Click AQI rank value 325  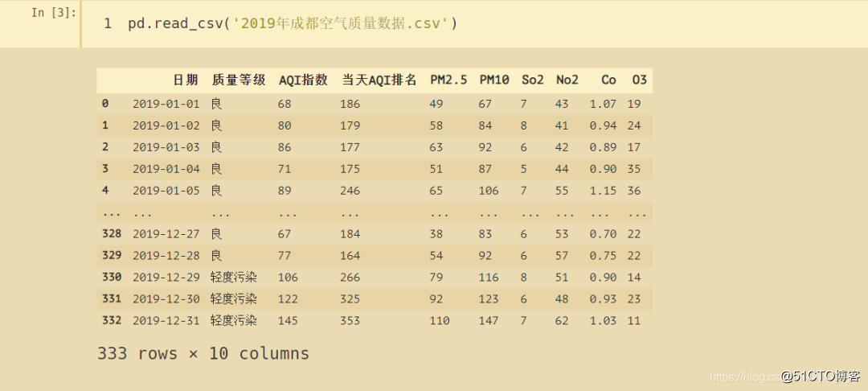pos(350,298)
